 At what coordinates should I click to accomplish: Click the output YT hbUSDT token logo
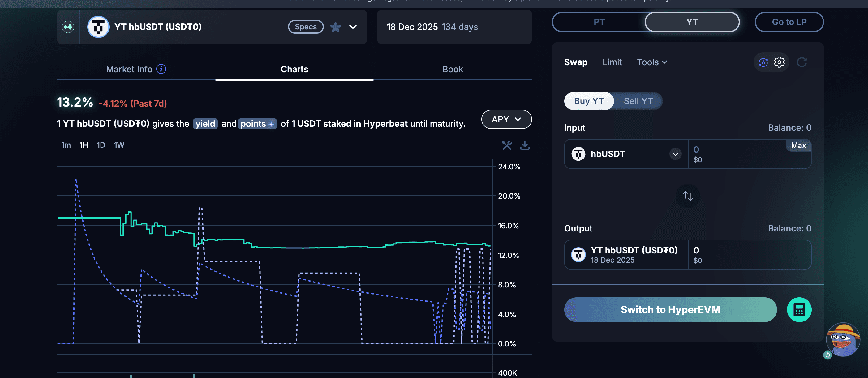[578, 255]
